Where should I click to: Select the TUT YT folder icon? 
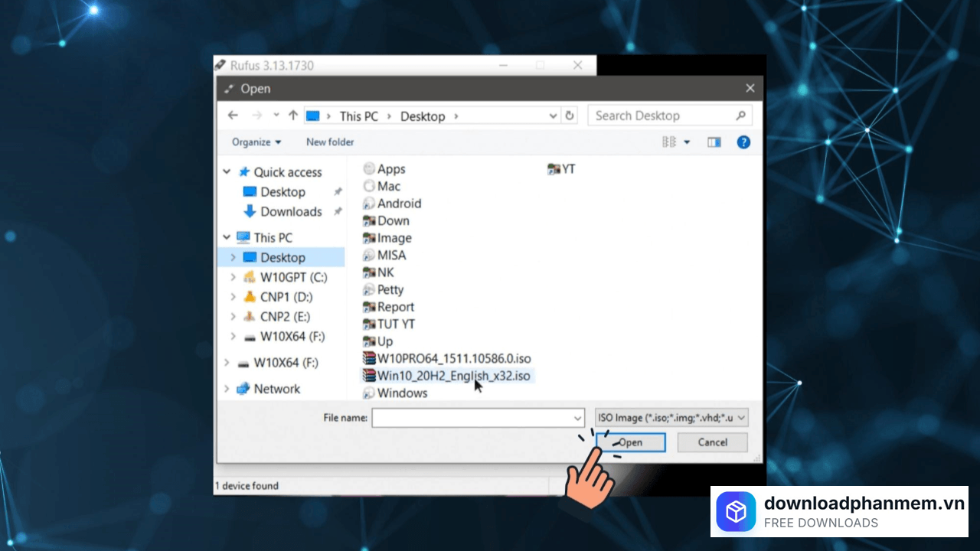(369, 324)
